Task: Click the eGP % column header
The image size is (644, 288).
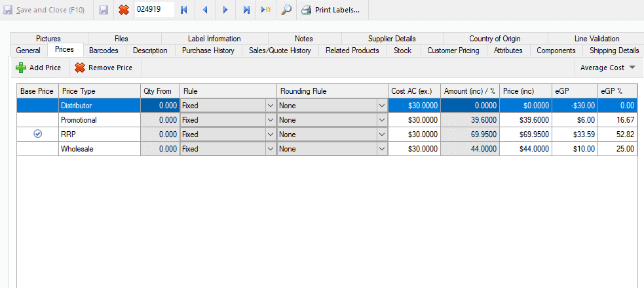Action: pyautogui.click(x=618, y=91)
